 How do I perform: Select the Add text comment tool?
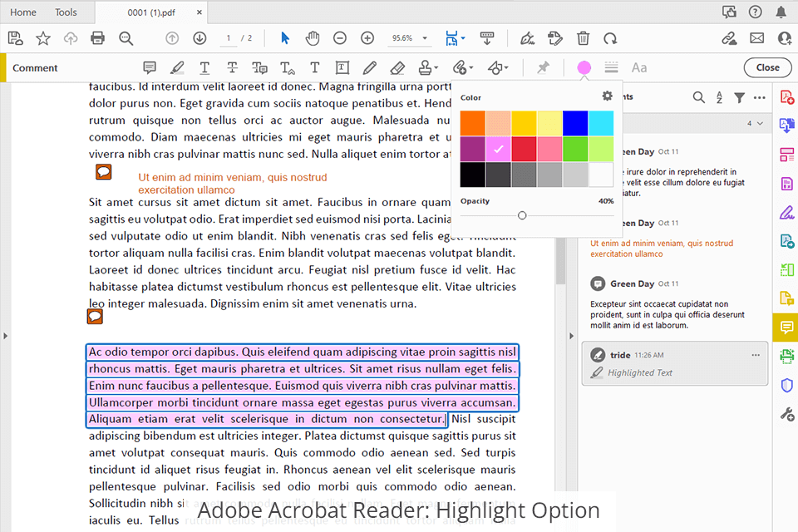pos(314,67)
